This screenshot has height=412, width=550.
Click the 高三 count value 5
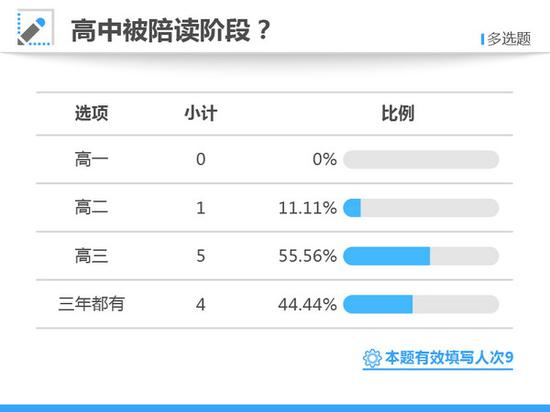pos(201,256)
